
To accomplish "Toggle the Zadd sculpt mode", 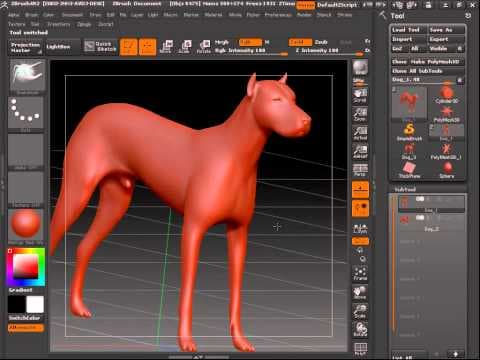I will coord(300,42).
